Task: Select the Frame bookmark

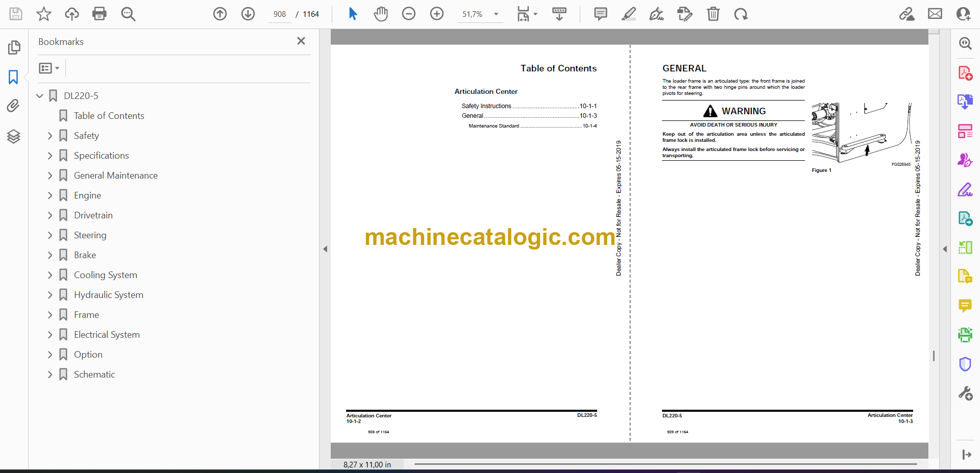Action: point(86,315)
